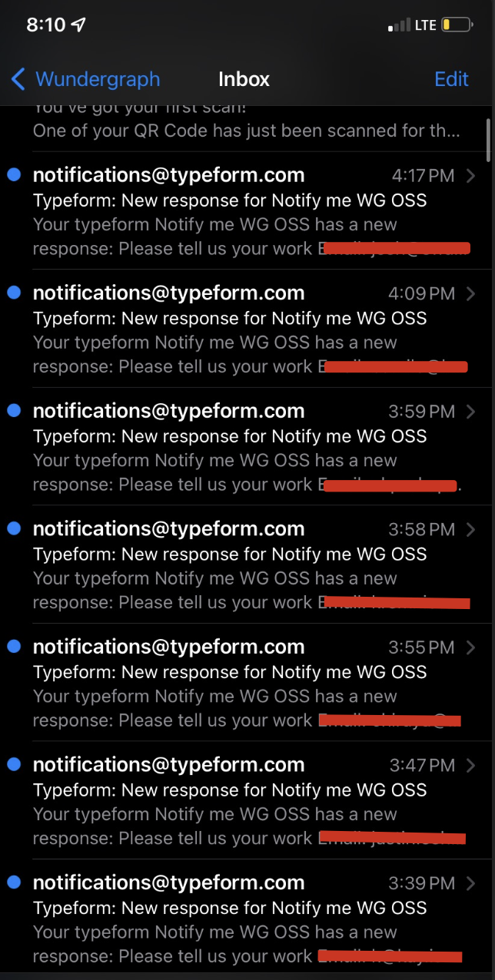
Task: Open the 4:09 PM Typeform notification email
Action: (x=231, y=326)
